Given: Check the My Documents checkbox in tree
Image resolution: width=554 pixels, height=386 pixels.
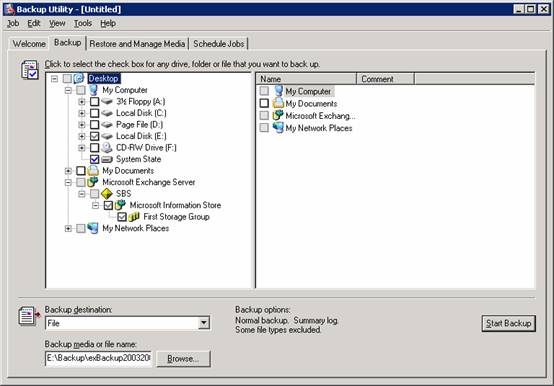Looking at the screenshot, I should pyautogui.click(x=81, y=171).
